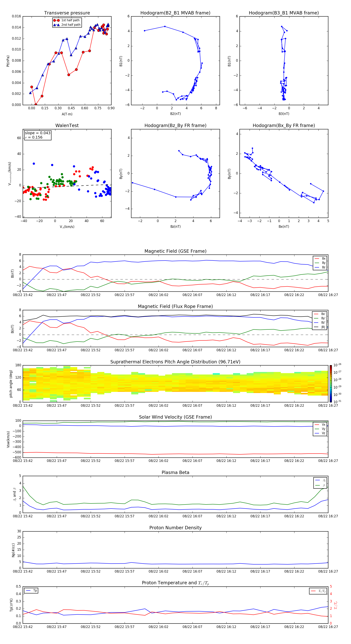Viewport: 351px width, 644px height.
Task: Click 'Magnetic Field (Flux Rope Frame)' title
Action: (x=175, y=306)
